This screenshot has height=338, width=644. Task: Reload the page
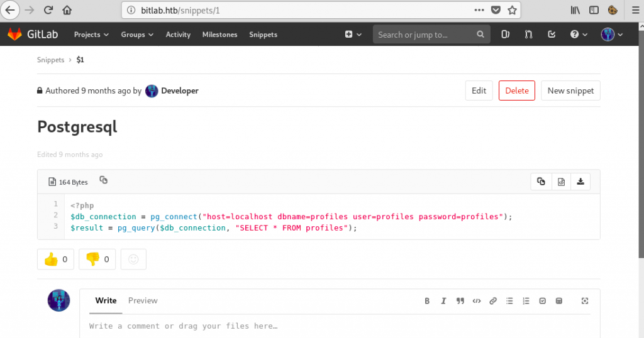[48, 10]
